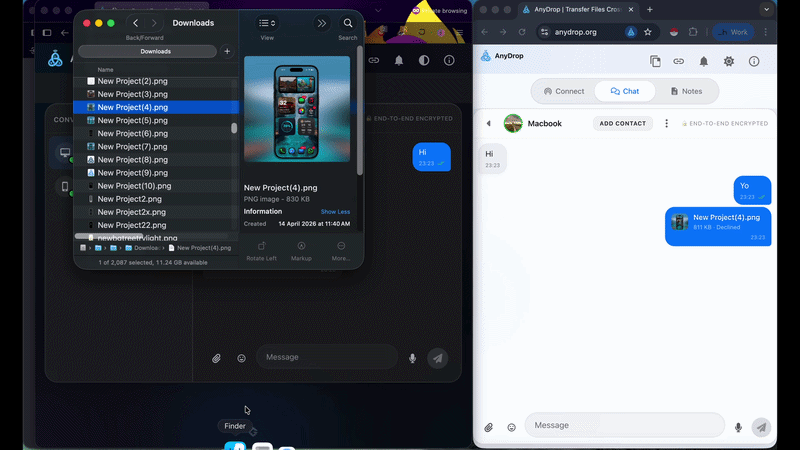Click the phone wallpaper preview thumbnail
Viewport: 800px width, 450px height.
pos(297,109)
